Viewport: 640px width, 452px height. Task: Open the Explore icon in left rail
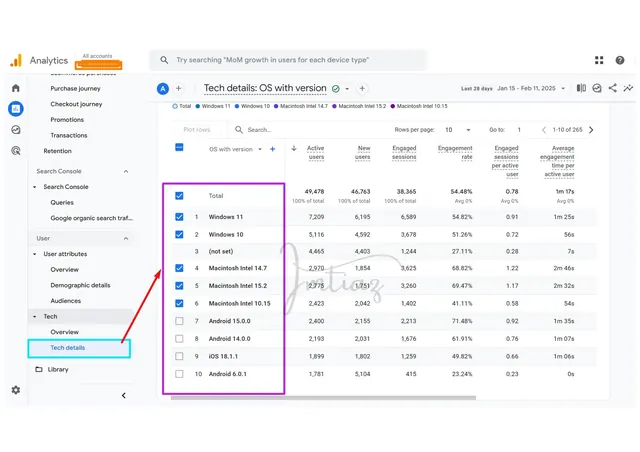[16, 130]
